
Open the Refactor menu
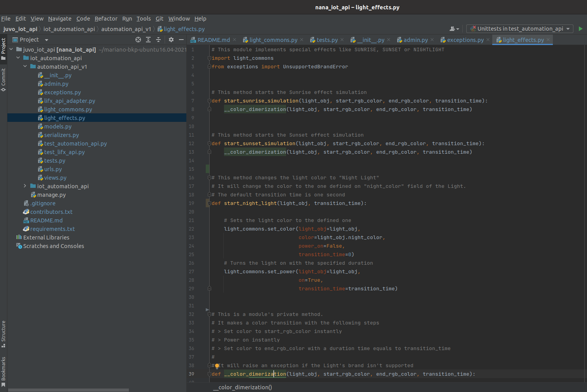106,19
